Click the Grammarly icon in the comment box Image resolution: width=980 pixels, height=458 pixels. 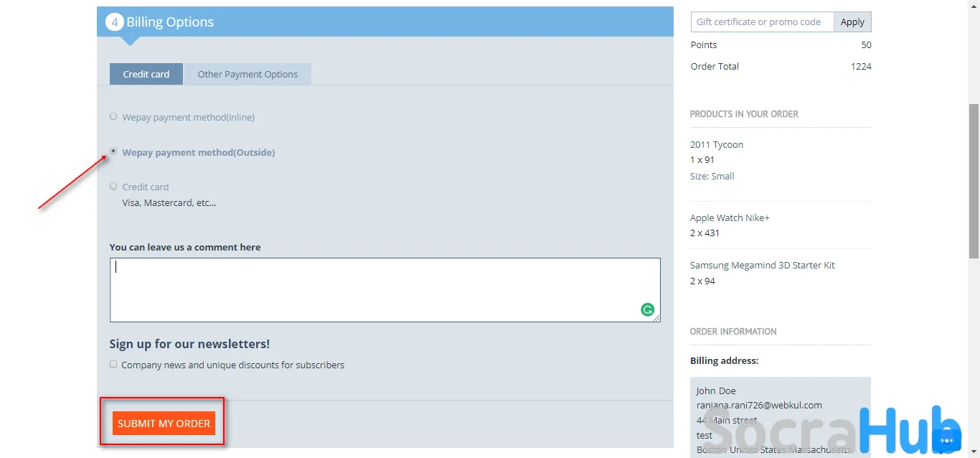pos(647,310)
